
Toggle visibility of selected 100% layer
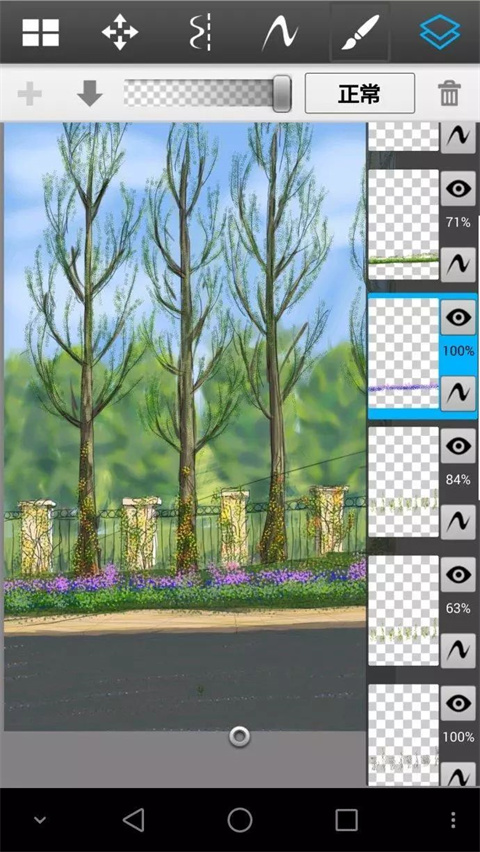coord(458,317)
